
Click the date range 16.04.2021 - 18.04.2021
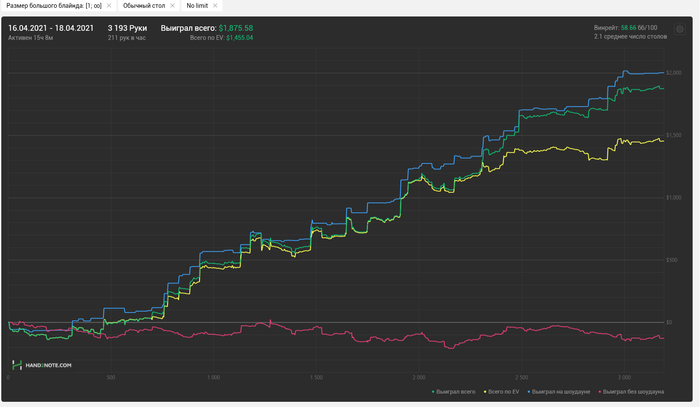click(51, 28)
